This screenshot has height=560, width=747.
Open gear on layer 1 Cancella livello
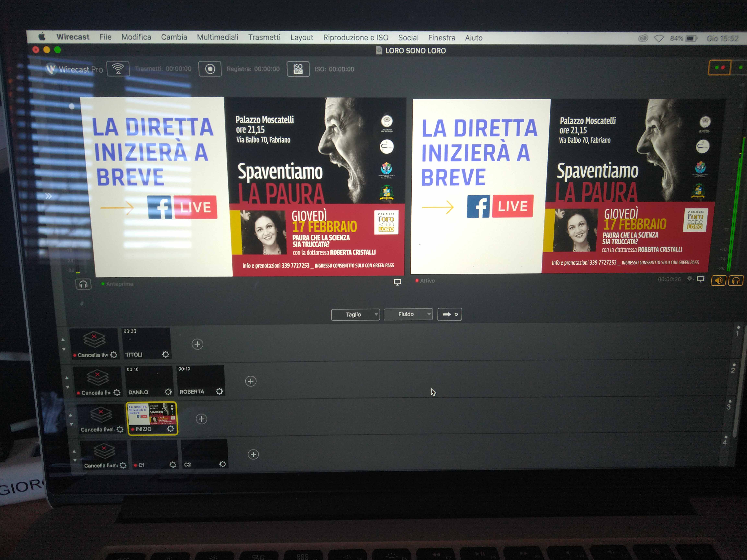(114, 355)
